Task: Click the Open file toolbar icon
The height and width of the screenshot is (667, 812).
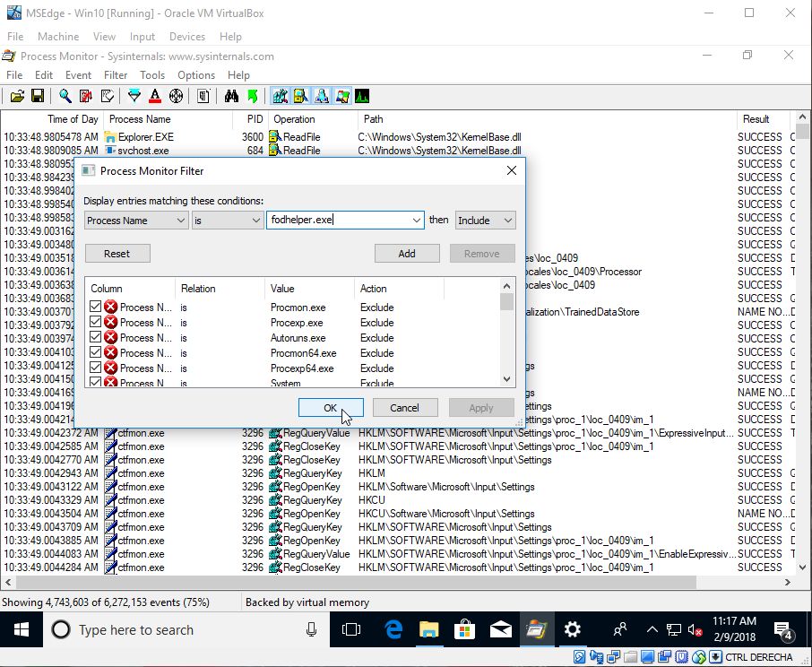Action: (x=17, y=96)
